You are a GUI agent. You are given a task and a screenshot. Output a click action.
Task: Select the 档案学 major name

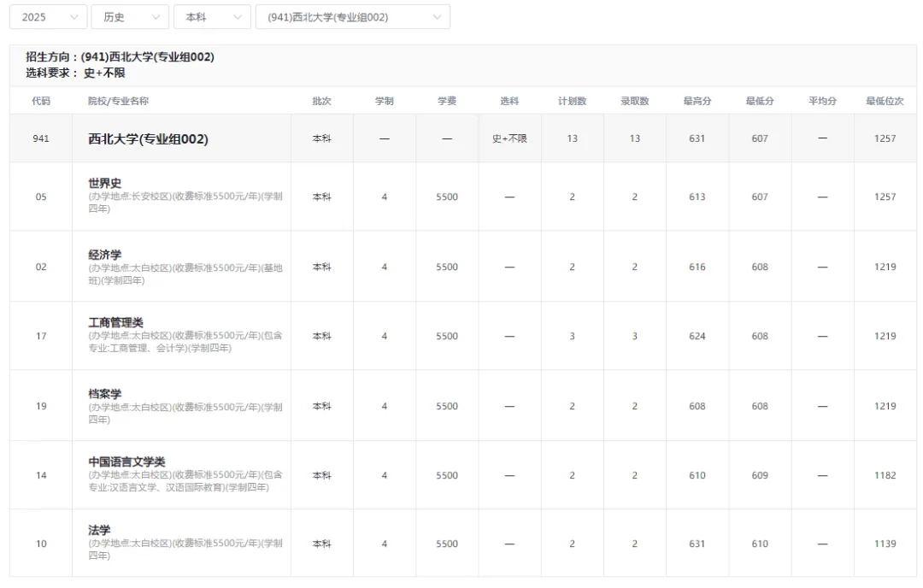(105, 394)
